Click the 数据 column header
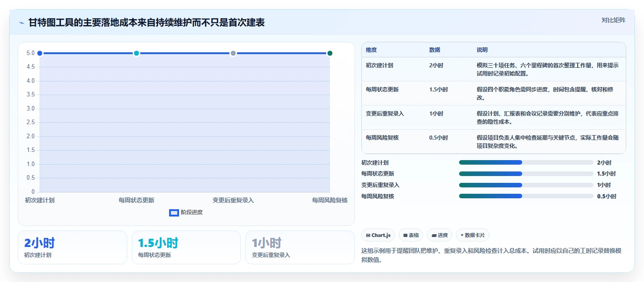 click(434, 50)
